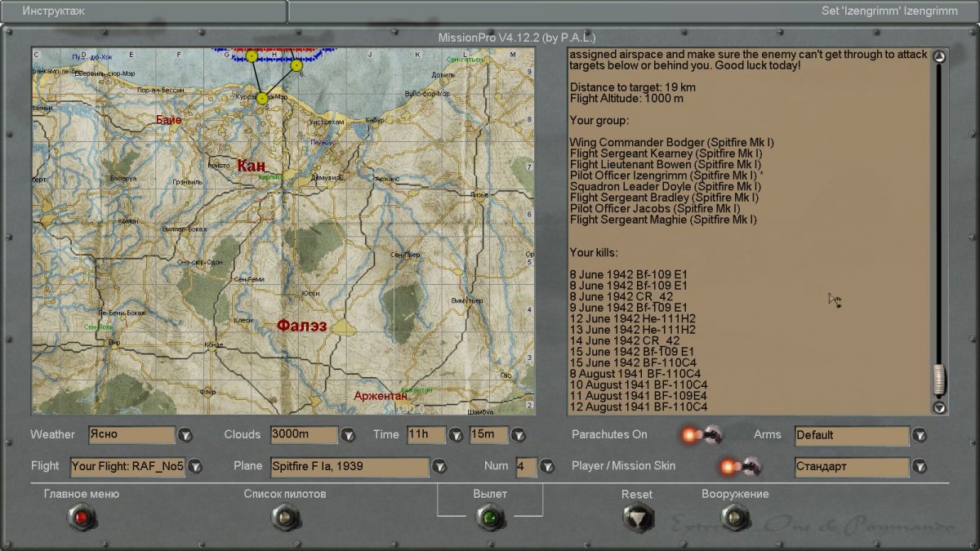Expand the Weather dropdown showing Ясно
The width and height of the screenshot is (980, 551).
click(x=185, y=435)
